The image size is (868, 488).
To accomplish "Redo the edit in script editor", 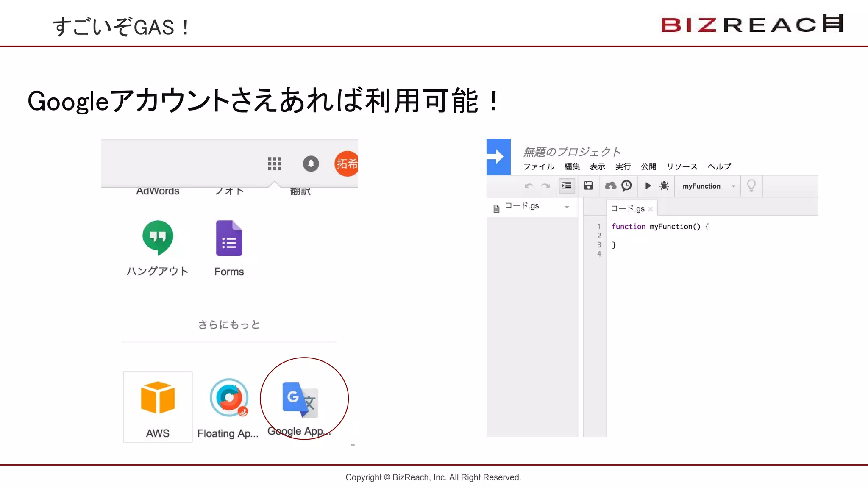I will coord(545,186).
